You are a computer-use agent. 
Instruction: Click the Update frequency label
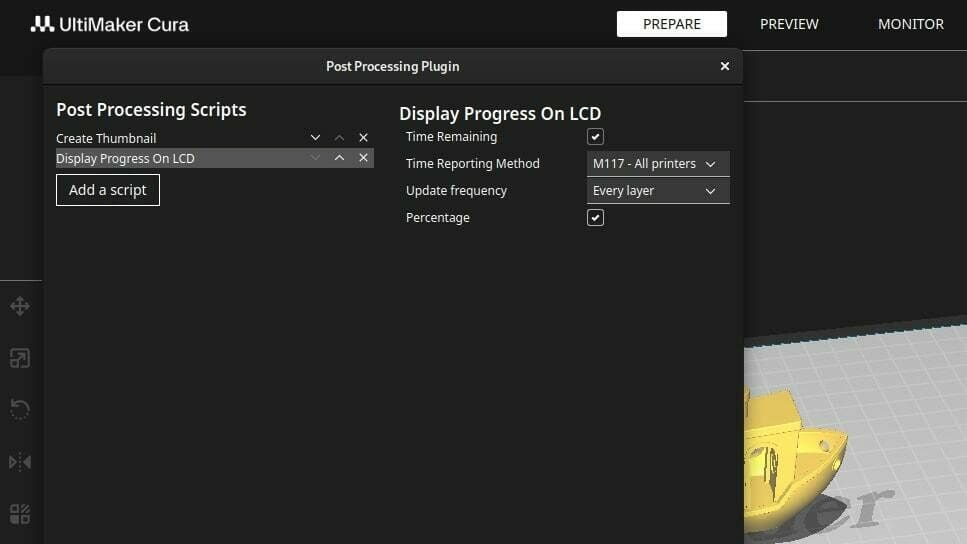[x=456, y=191]
